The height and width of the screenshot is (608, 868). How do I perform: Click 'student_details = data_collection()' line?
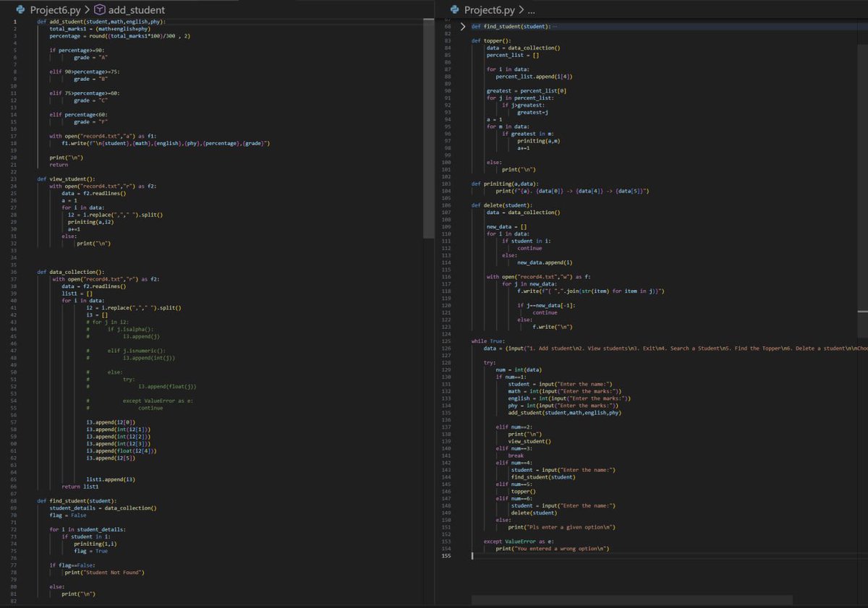103,508
